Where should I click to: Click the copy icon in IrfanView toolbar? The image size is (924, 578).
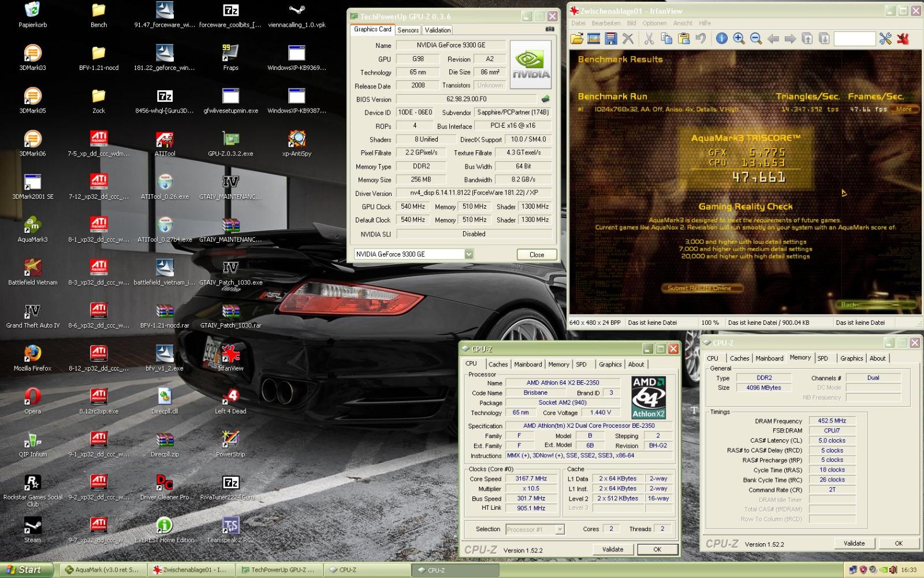tap(666, 39)
